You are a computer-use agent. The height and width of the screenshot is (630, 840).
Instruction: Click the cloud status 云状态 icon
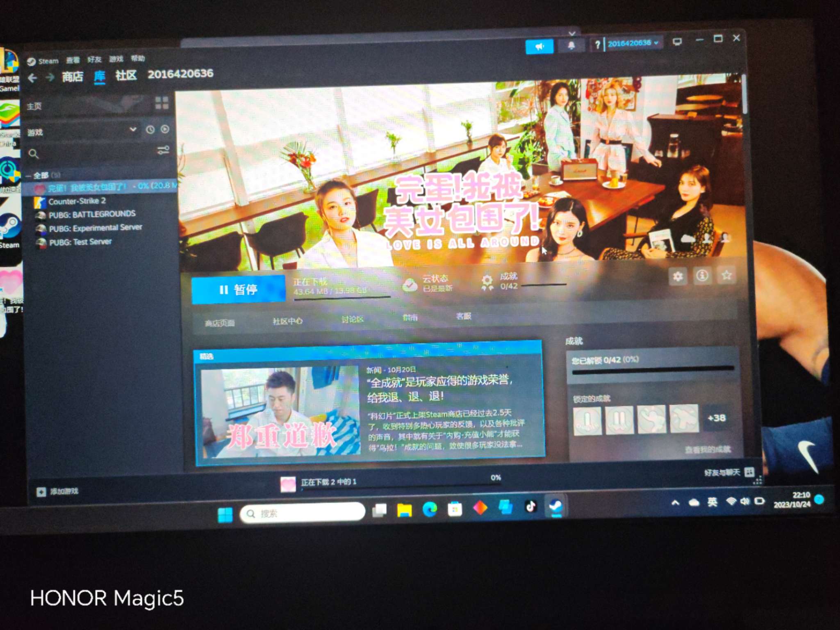(x=410, y=284)
